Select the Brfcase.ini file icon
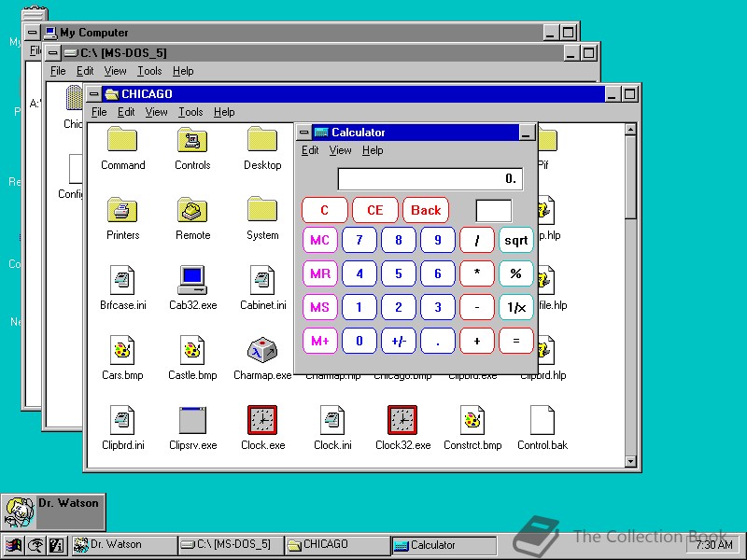 [122, 279]
